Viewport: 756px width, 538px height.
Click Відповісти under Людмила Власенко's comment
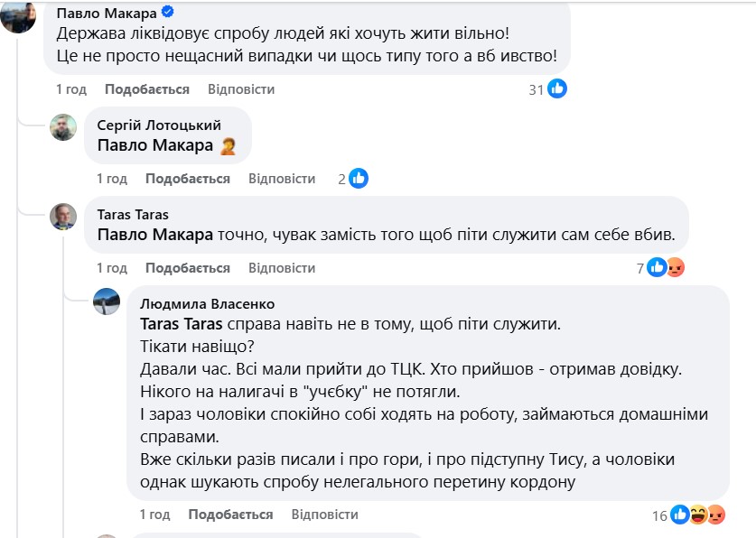(x=324, y=515)
